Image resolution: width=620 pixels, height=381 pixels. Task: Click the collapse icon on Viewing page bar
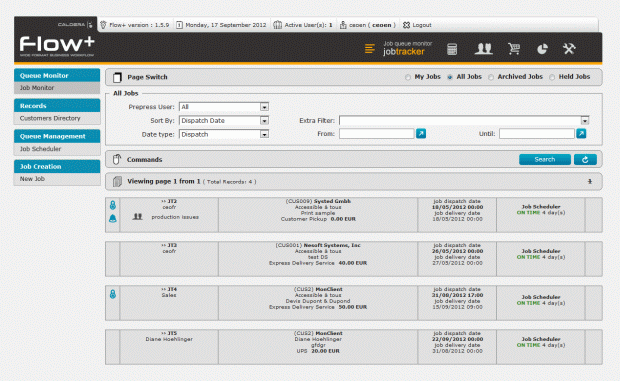[590, 181]
